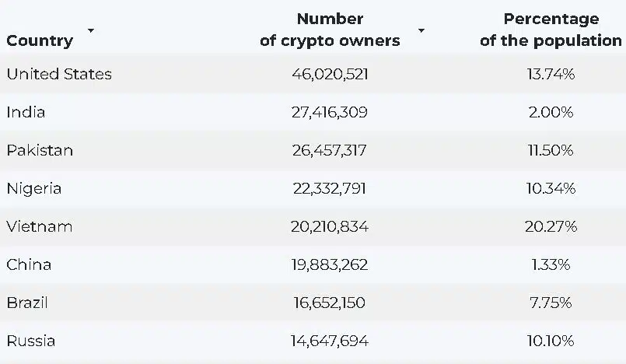
Task: Click the 20.27% population value
Action: (551, 226)
